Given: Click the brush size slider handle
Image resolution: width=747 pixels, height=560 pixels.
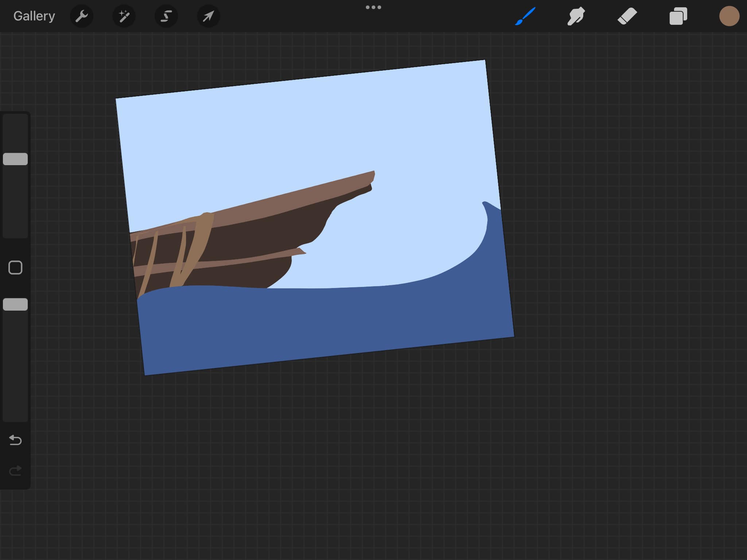Looking at the screenshot, I should [x=15, y=159].
